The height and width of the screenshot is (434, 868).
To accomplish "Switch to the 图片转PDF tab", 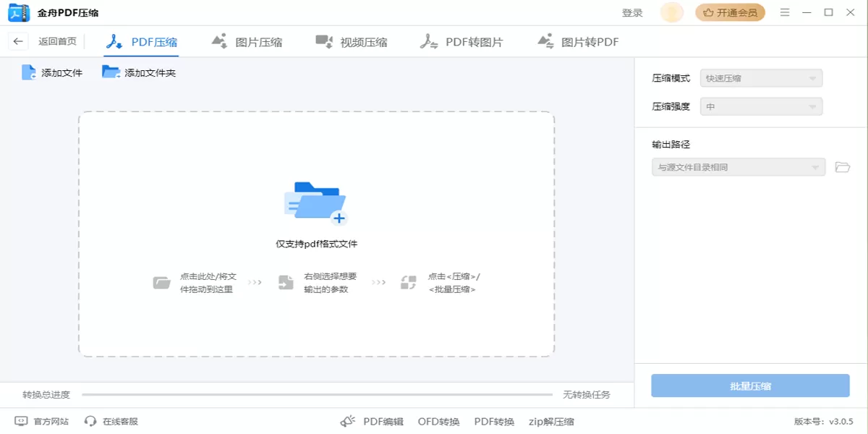I will [579, 42].
